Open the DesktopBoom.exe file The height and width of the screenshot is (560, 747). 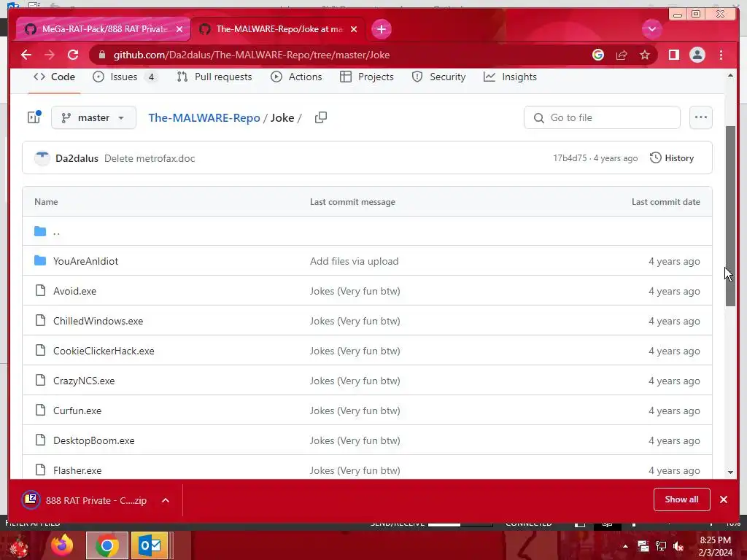pyautogui.click(x=94, y=440)
